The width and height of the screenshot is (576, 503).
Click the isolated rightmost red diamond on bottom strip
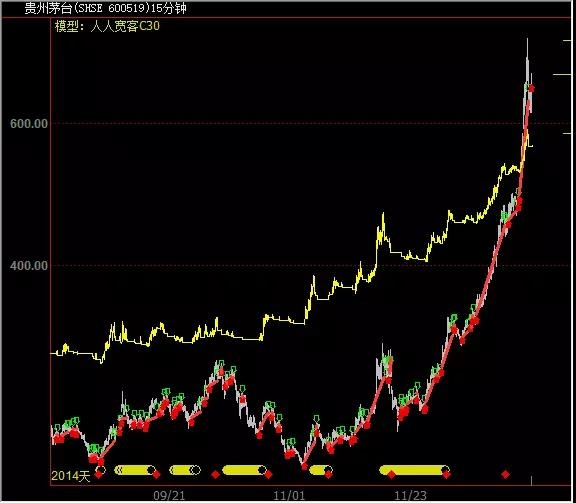(x=505, y=475)
